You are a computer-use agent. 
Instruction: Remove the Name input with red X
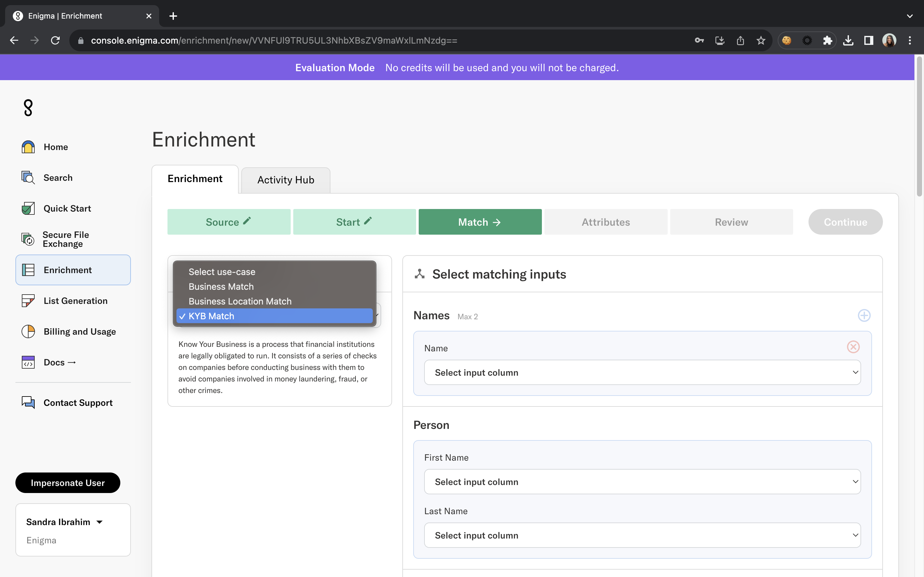[x=853, y=347]
